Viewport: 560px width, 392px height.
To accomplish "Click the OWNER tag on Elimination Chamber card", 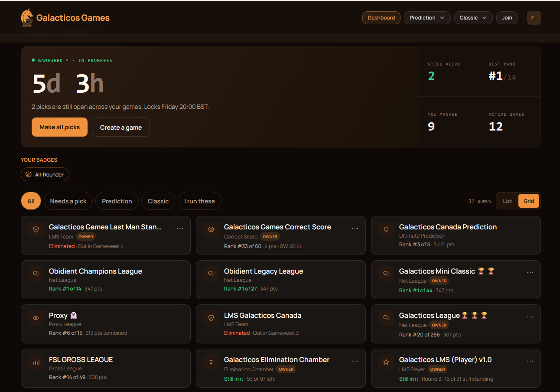I will click(286, 369).
